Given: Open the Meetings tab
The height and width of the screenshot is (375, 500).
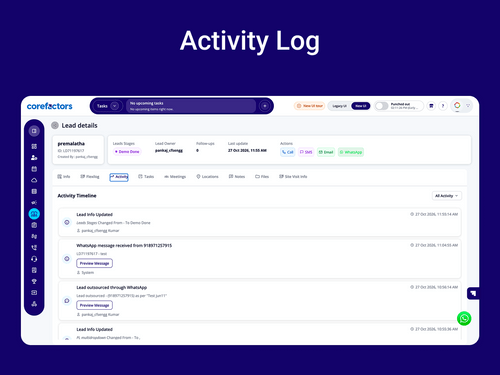Looking at the screenshot, I should point(175,177).
